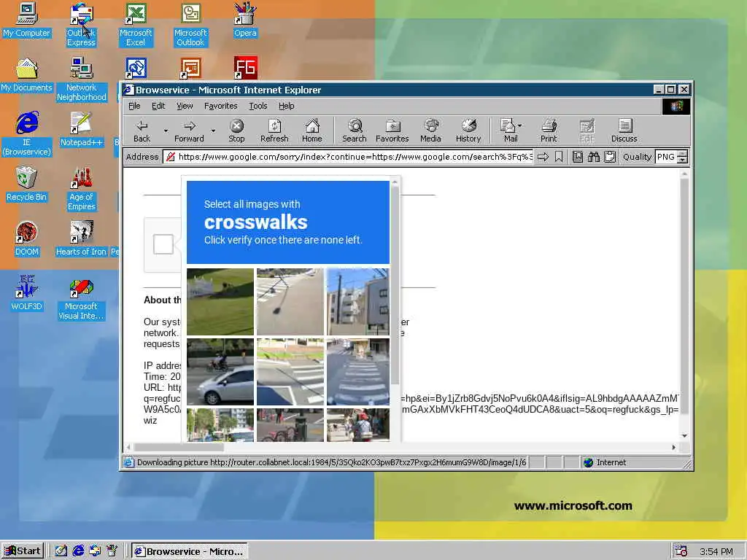Click the taskbar clock showing 3:54 PM

click(716, 551)
